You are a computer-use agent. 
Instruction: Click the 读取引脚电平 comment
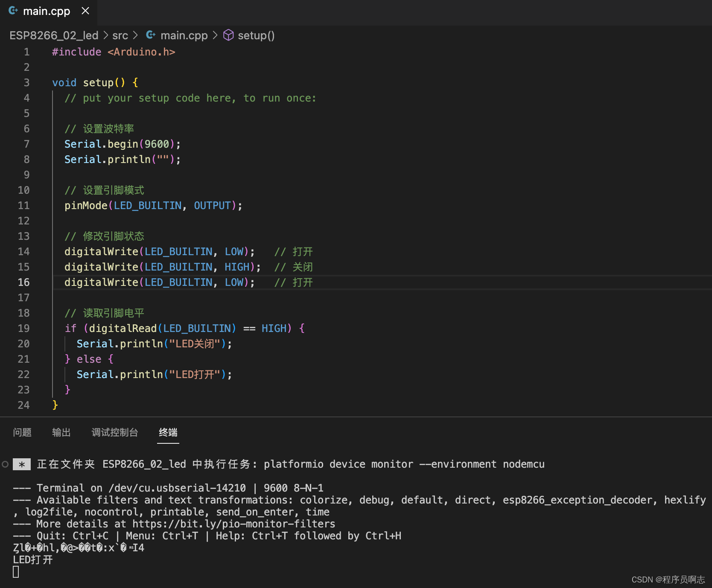click(104, 313)
